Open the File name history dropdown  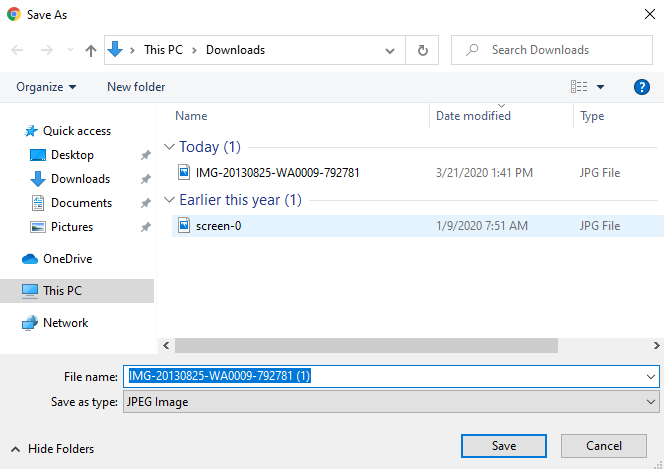click(651, 376)
